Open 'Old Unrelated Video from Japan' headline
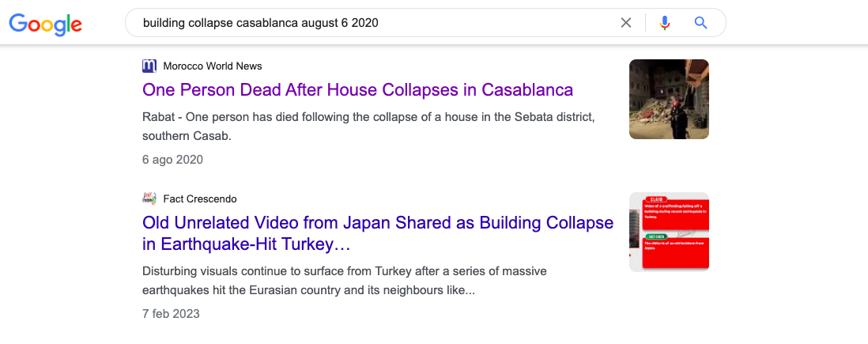868x344 pixels. pos(378,232)
